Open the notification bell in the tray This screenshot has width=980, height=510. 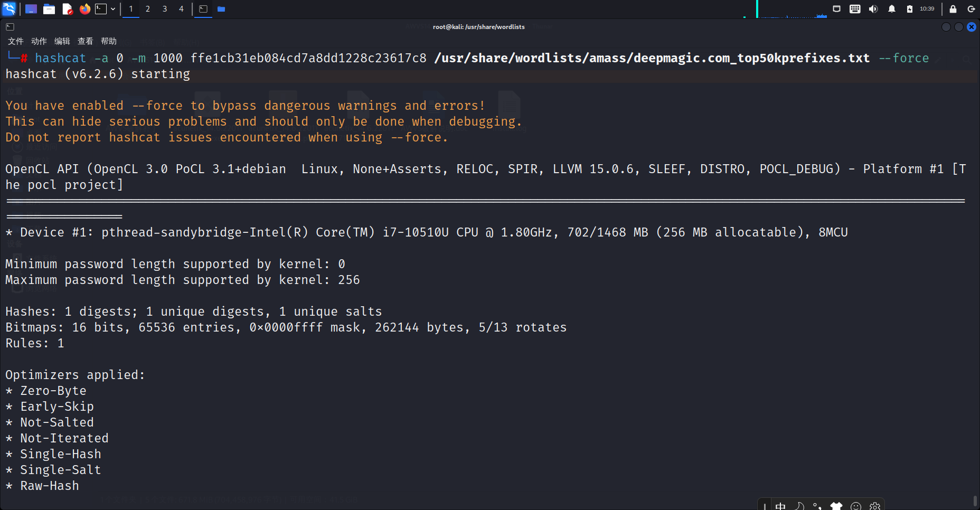pos(892,9)
